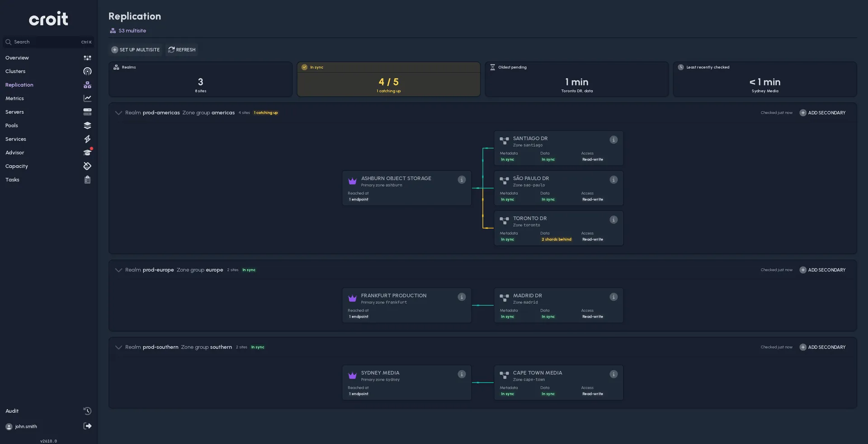Screen dimensions: 868x444
Task: Add secondary to prod-southern realm
Action: [822, 347]
